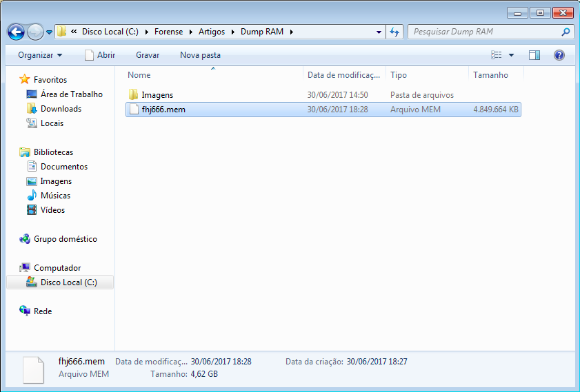Click Data de modificação value in details pane
This screenshot has height=392, width=580.
[221, 361]
